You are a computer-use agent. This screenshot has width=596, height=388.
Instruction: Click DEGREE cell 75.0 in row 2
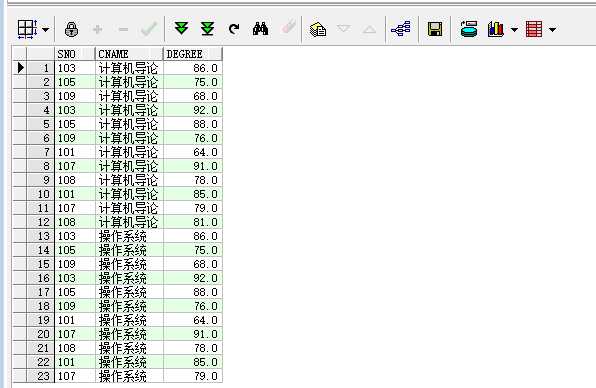tap(193, 82)
